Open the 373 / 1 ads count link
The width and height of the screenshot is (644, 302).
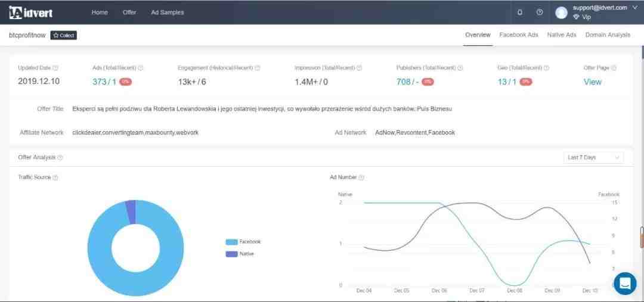tap(104, 82)
